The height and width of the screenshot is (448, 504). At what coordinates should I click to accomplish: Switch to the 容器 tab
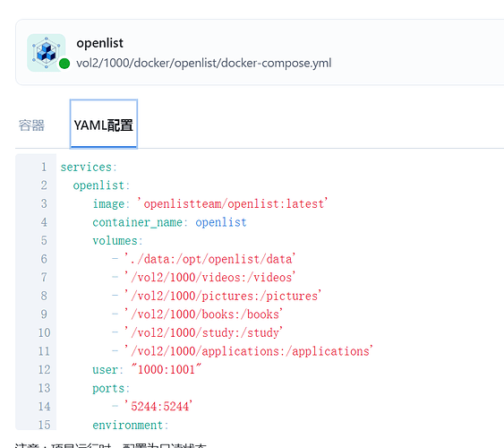(31, 125)
